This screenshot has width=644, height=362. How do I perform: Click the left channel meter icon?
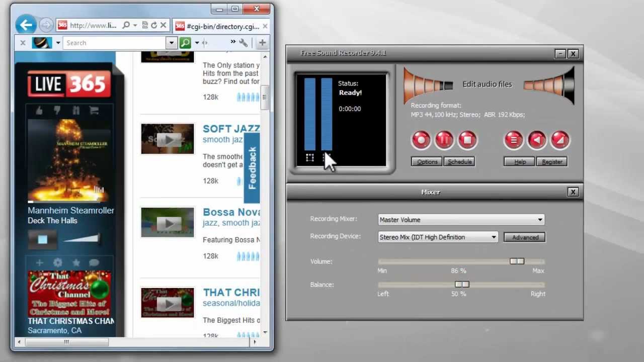point(310,158)
